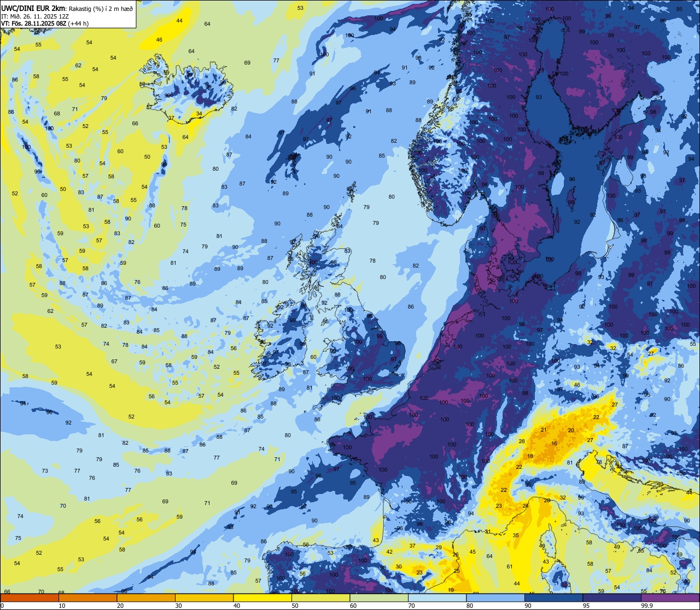Image resolution: width=700 pixels, height=610 pixels.
Task: Click the 20–30 amber legend swatch
Action: tap(146, 597)
